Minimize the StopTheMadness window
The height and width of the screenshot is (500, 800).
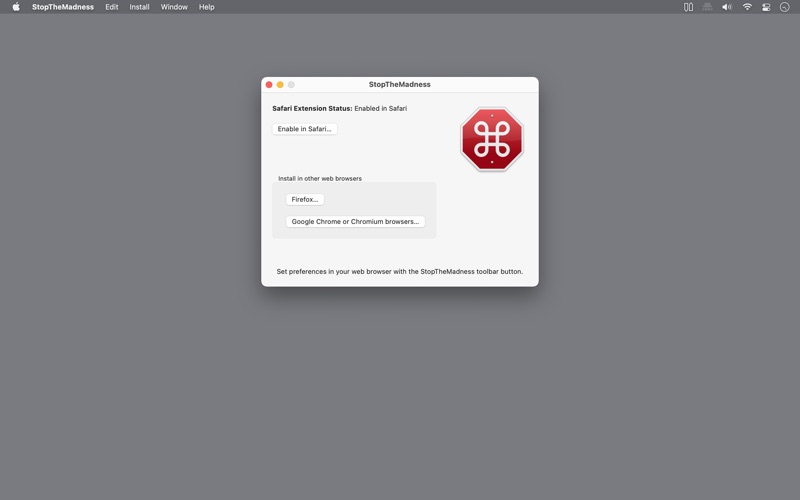point(280,85)
